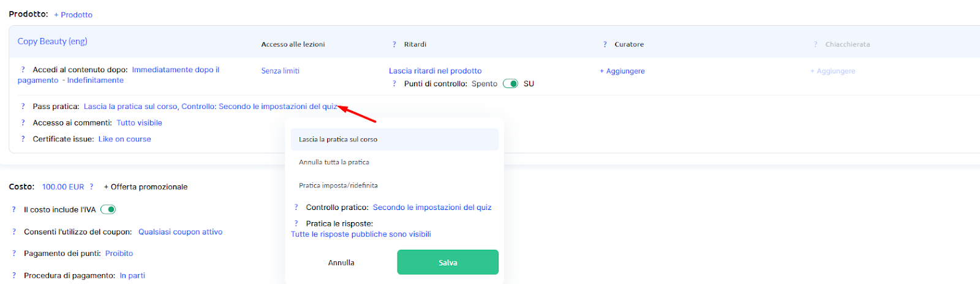980x284 pixels.
Task: Click question mark beside Pratica le risposte
Action: point(296,223)
